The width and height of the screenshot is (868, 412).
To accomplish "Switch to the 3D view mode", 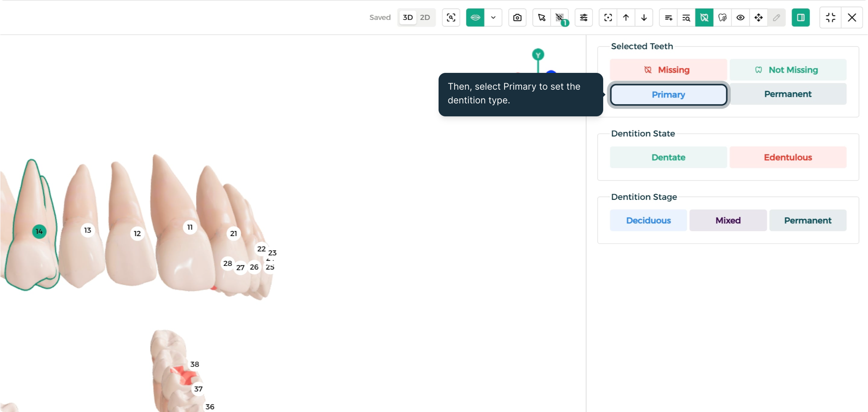I will point(408,18).
